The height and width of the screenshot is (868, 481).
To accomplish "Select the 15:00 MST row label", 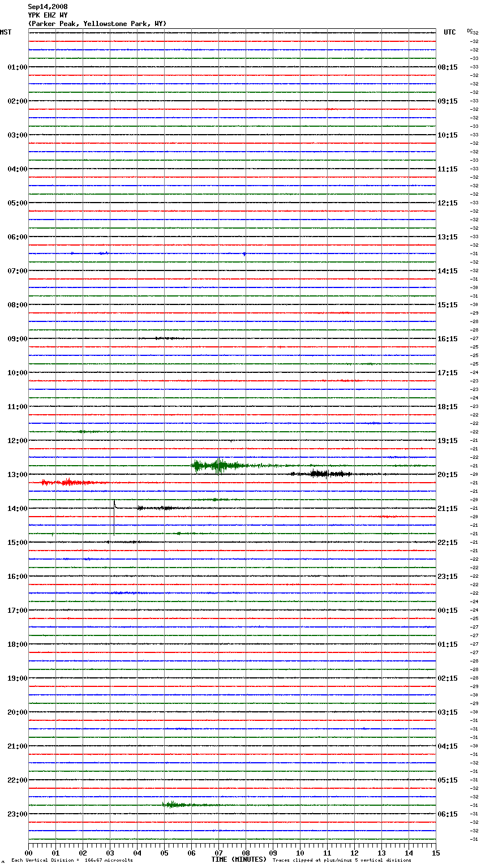I will tap(18, 543).
